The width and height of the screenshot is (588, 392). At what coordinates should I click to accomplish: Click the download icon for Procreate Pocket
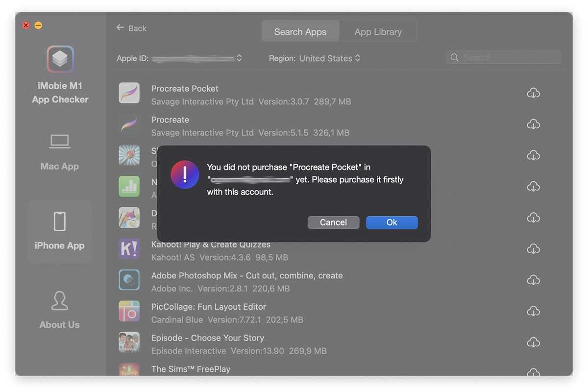point(533,93)
